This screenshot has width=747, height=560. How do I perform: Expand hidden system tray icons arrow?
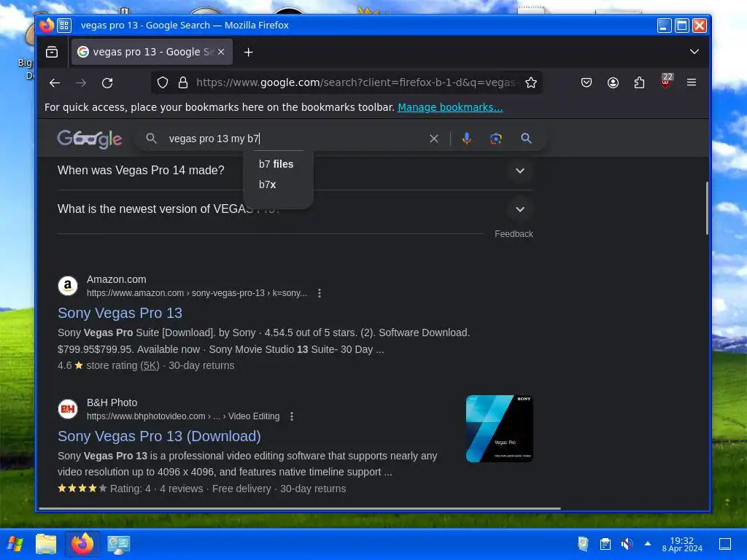pyautogui.click(x=648, y=543)
